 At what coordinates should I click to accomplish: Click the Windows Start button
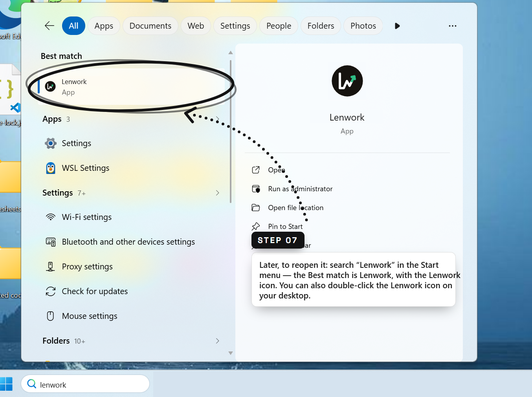[x=6, y=384]
